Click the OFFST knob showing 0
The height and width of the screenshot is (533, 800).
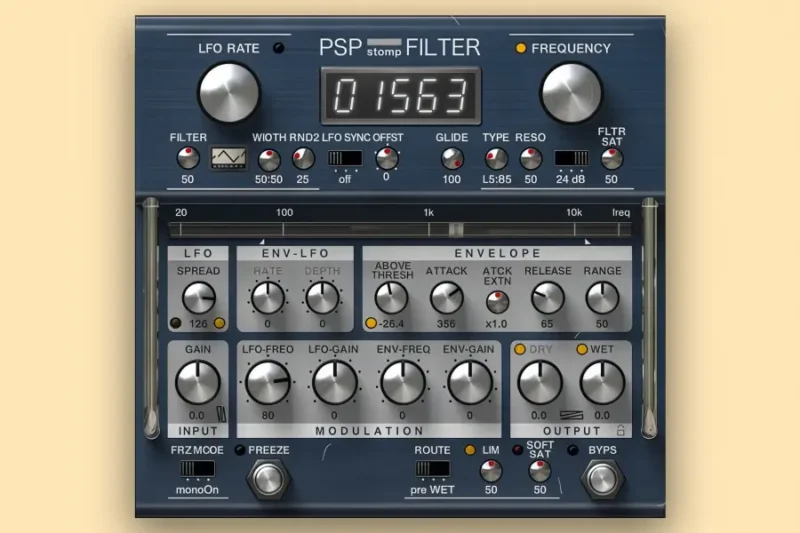[386, 159]
